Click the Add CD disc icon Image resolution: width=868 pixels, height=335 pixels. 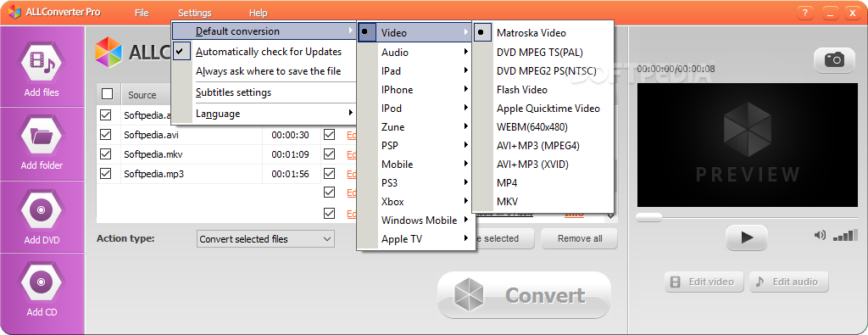(42, 282)
